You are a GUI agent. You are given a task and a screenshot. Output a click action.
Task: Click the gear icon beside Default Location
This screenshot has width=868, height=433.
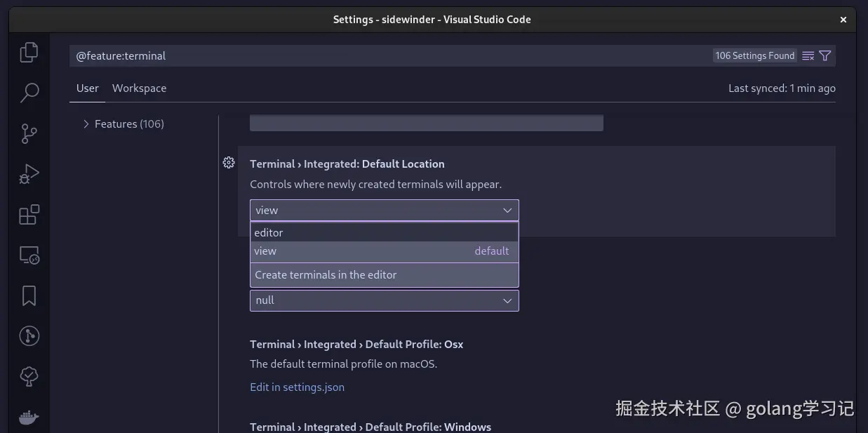coord(229,163)
